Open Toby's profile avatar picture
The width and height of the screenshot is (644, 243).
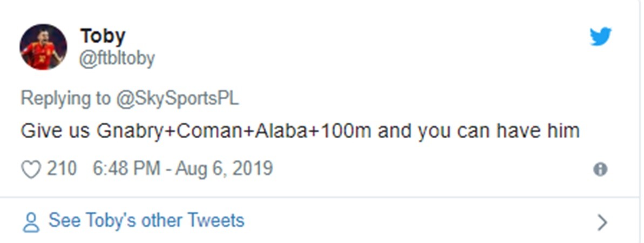pyautogui.click(x=43, y=47)
